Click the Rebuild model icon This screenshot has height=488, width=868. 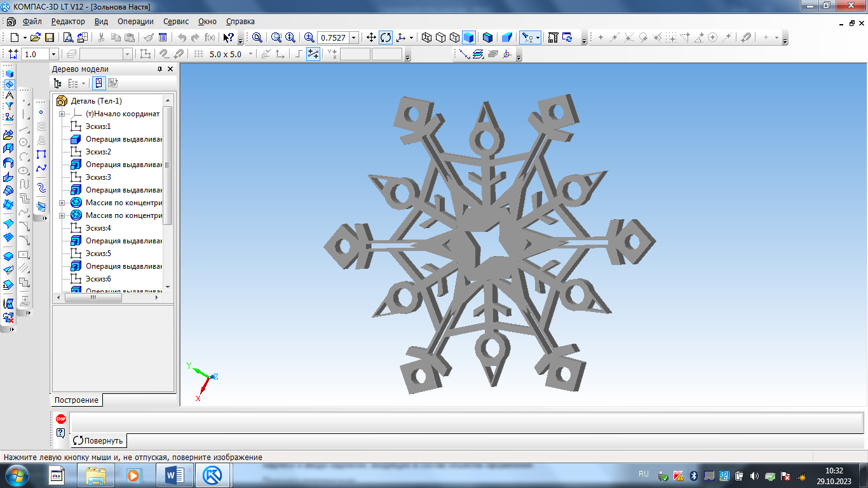click(x=567, y=37)
